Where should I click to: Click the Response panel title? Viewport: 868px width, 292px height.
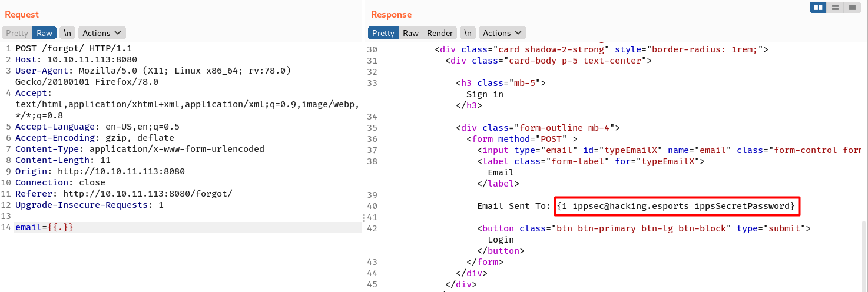391,14
